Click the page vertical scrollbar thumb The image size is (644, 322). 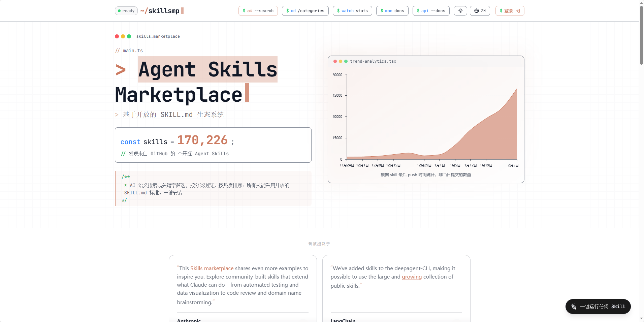(x=641, y=35)
